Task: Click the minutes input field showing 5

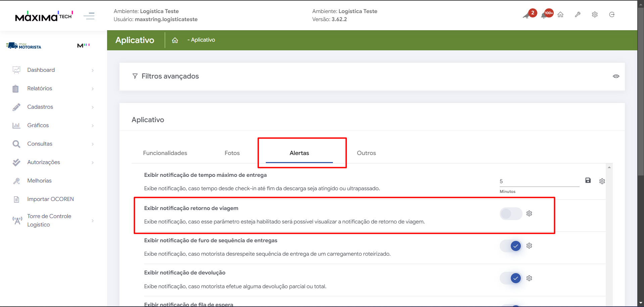Action: 539,182
